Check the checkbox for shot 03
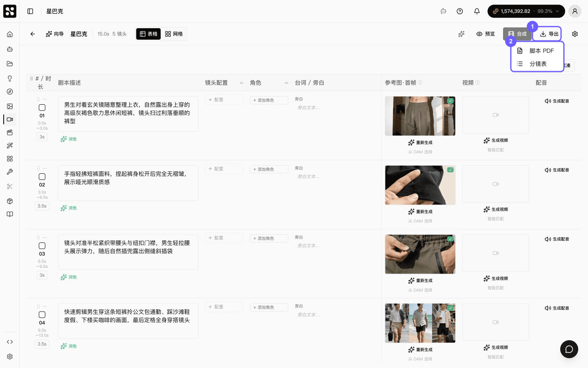This screenshot has height=368, width=588. point(42,246)
